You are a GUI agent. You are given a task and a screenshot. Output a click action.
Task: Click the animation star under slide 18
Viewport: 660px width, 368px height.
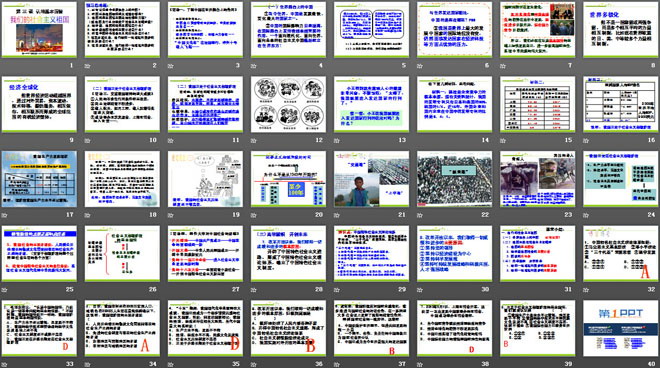88,215
